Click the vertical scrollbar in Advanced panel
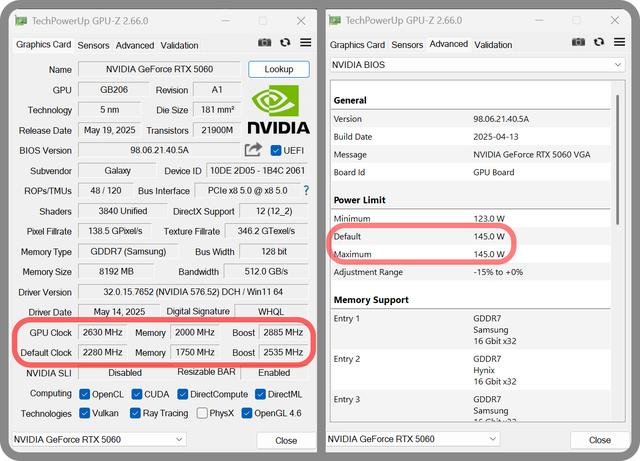 pyautogui.click(x=618, y=159)
